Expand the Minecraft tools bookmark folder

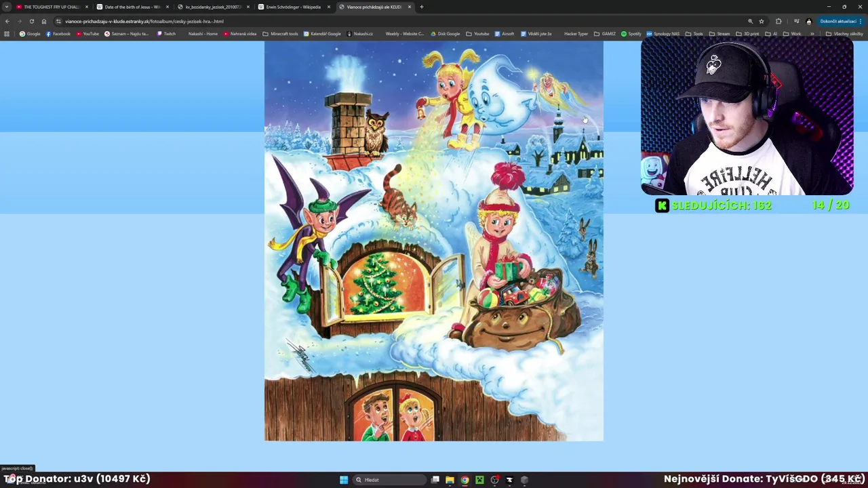coord(280,34)
